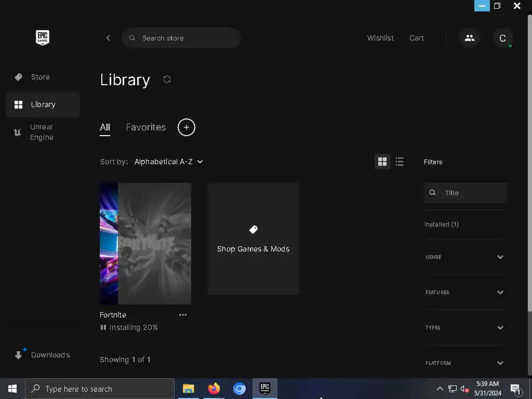Open the Shop Games & Mods tile

pyautogui.click(x=254, y=238)
